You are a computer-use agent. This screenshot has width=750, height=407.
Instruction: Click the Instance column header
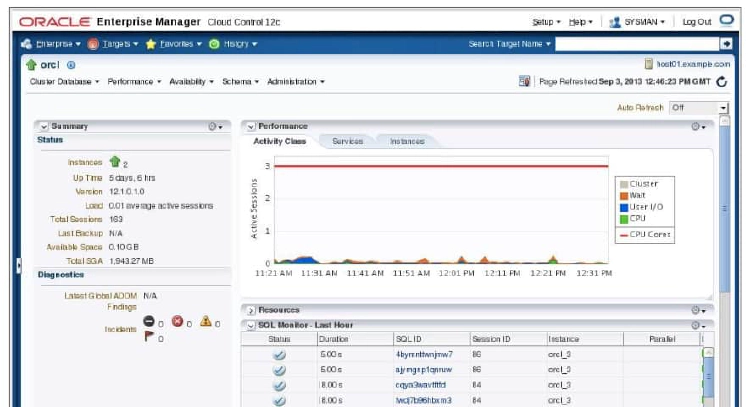[x=585, y=339]
